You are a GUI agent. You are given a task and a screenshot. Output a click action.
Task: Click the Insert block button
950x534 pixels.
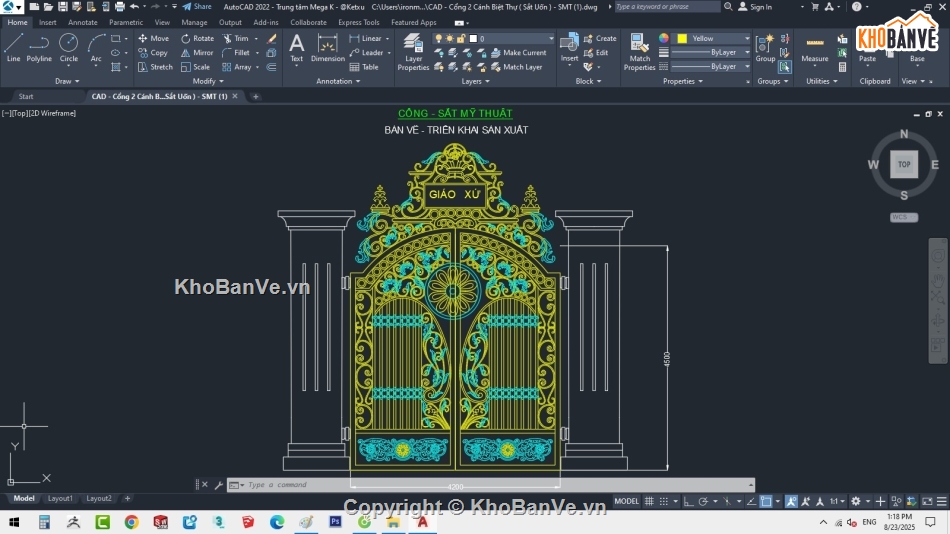click(569, 48)
